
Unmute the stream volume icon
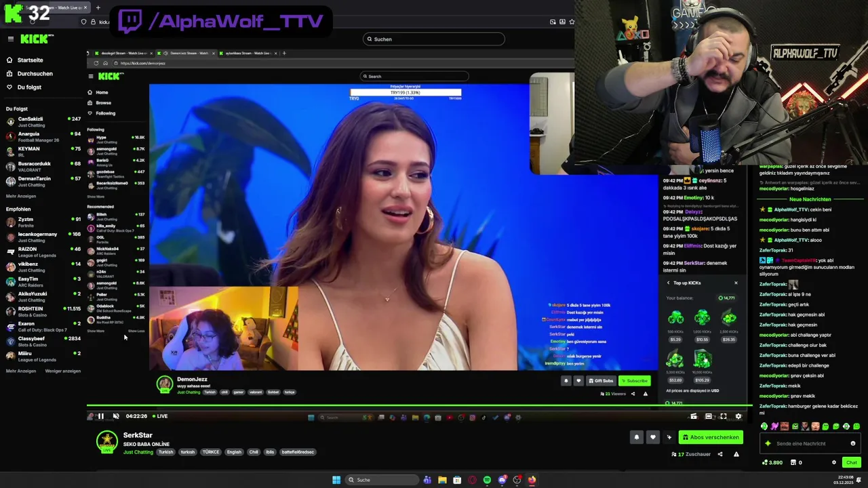(116, 416)
